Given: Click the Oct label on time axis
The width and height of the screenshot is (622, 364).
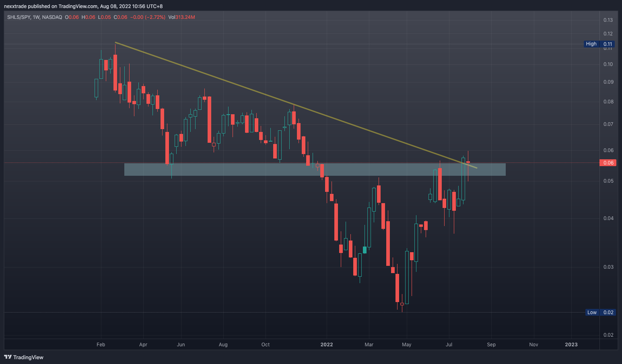Looking at the screenshot, I should (x=266, y=345).
